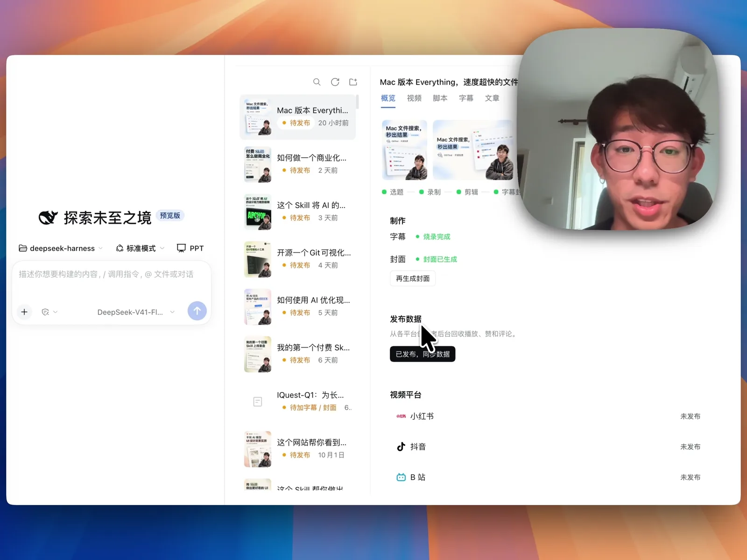Viewport: 747px width, 560px height.
Task: Switch to the 文章 tab
Action: click(492, 98)
